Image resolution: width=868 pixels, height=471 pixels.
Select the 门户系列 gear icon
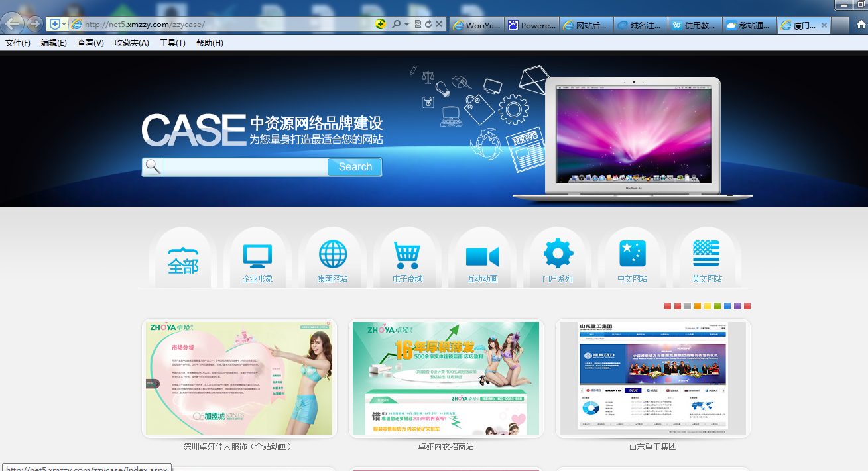coord(558,254)
